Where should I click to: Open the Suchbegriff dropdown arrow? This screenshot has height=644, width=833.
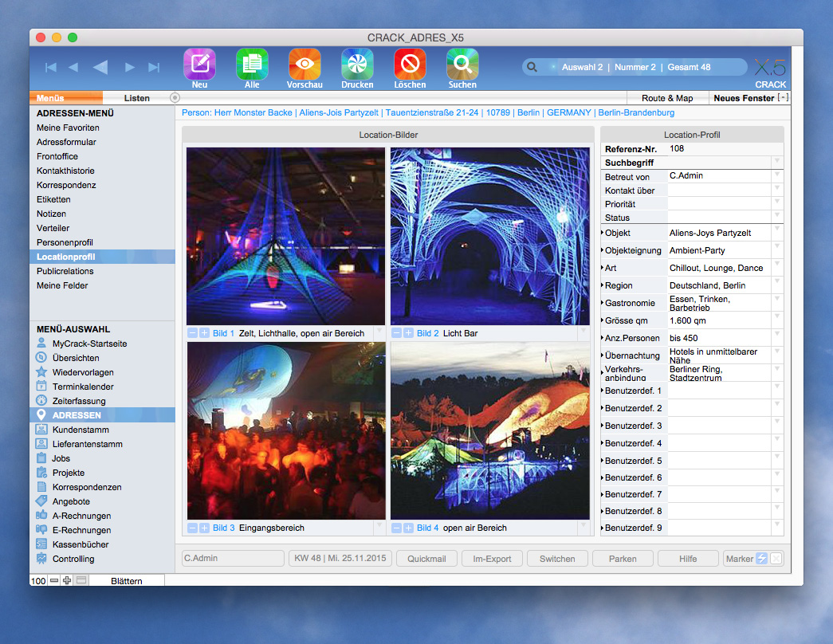pos(776,162)
